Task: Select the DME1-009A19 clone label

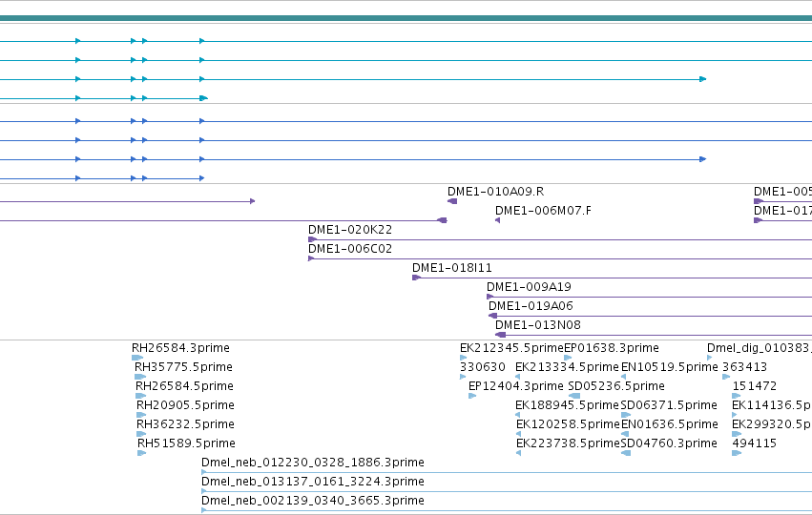Action: pyautogui.click(x=529, y=287)
